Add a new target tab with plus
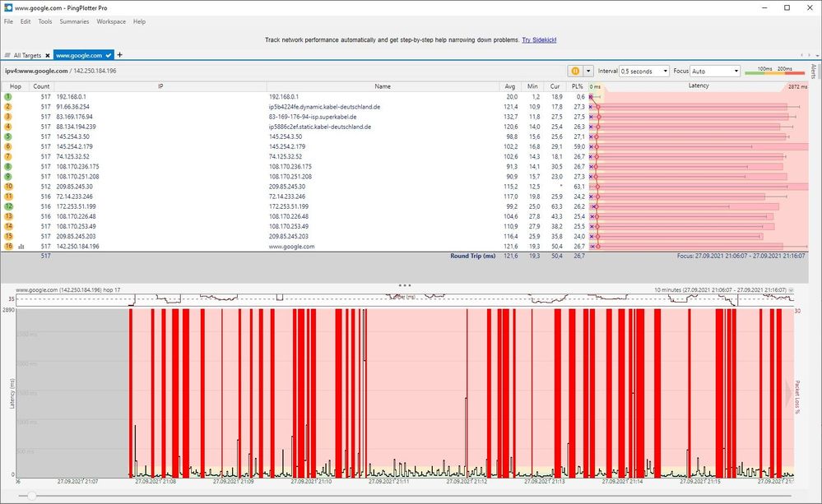This screenshot has width=822, height=504. pyautogui.click(x=119, y=54)
